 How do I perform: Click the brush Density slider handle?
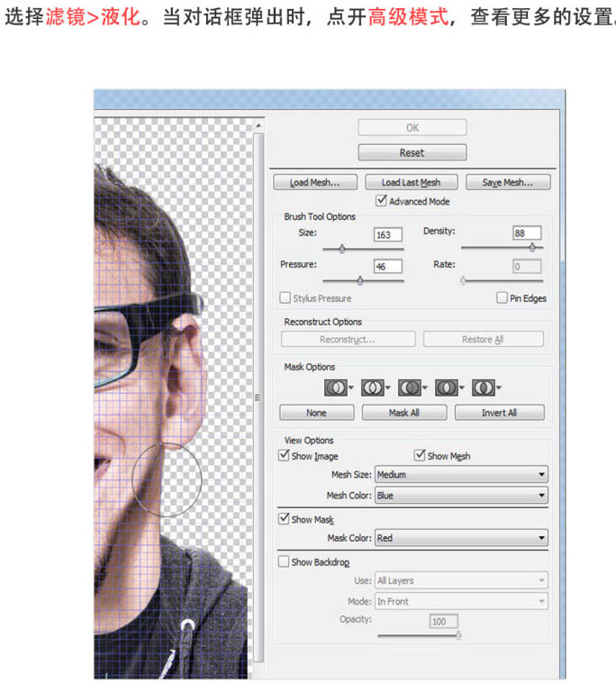(x=532, y=247)
